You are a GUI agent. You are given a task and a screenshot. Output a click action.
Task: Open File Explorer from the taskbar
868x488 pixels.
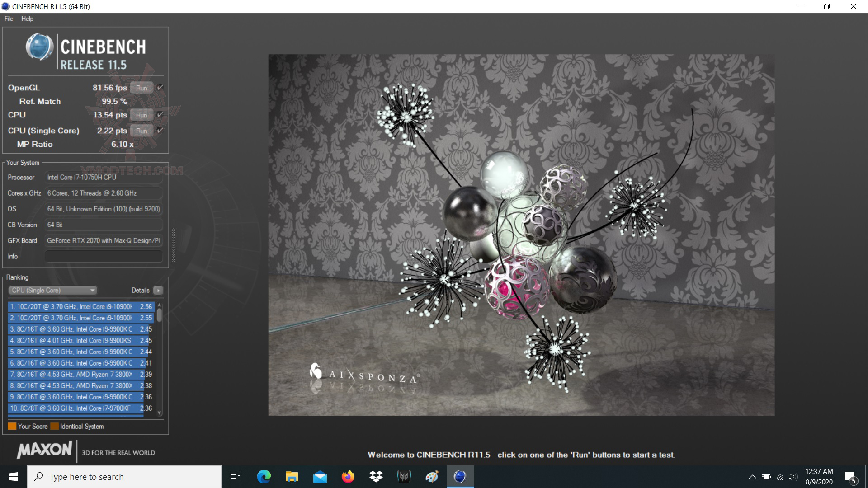coord(292,477)
